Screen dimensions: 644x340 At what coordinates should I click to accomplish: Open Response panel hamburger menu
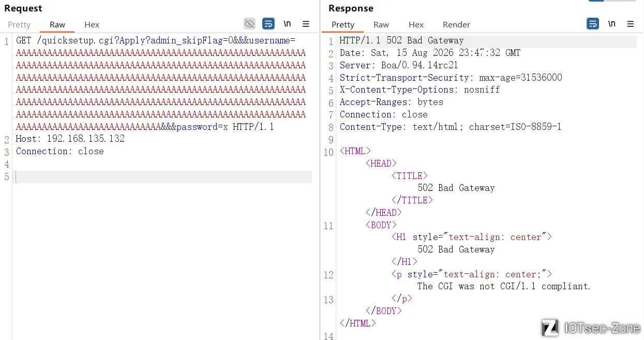coord(630,24)
